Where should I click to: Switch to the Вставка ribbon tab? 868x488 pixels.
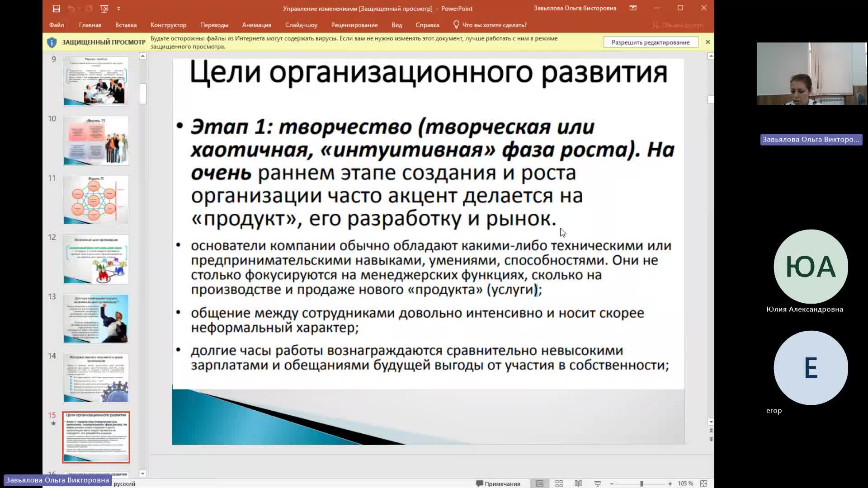[126, 25]
